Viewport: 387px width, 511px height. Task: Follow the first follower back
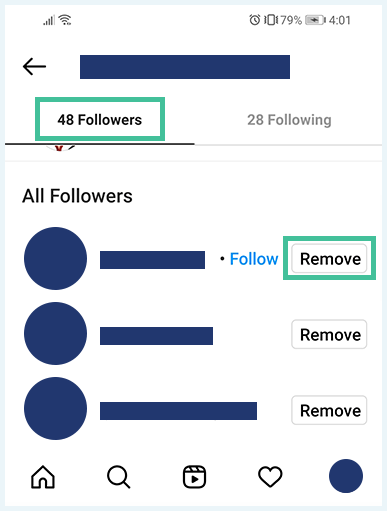[254, 259]
